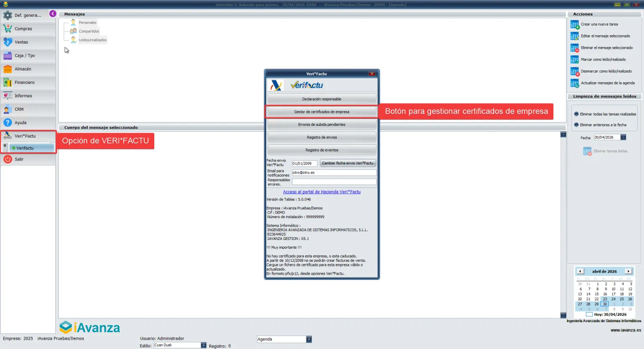Screen dimensions: 644x349
Task: Go to next month in calendar
Action: point(628,271)
